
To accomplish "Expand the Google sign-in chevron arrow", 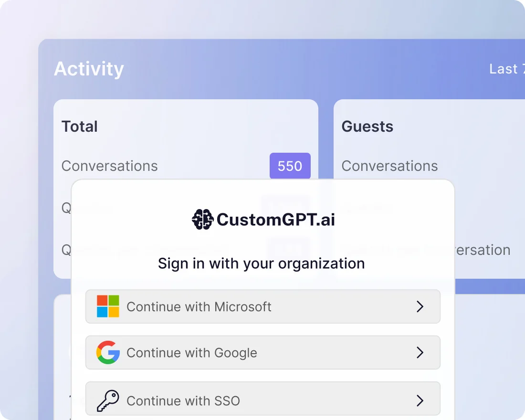I will (x=420, y=352).
